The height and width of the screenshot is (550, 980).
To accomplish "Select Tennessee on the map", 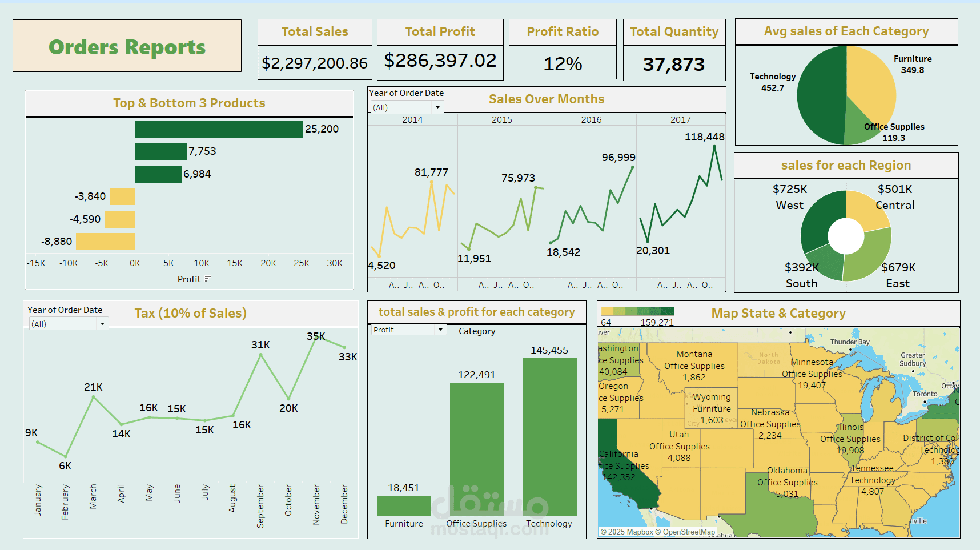I will (873, 479).
